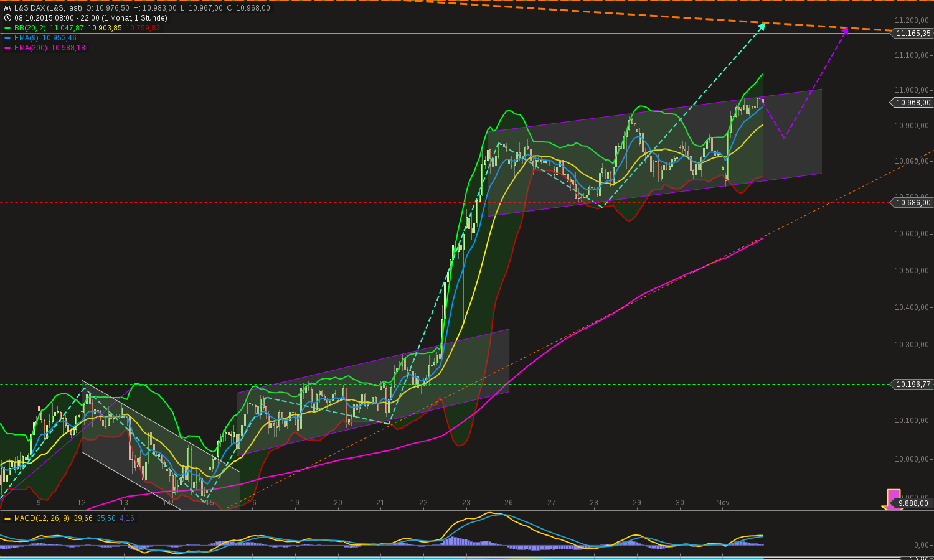The image size is (934, 560).
Task: Click date axis label 20
Action: tap(338, 503)
